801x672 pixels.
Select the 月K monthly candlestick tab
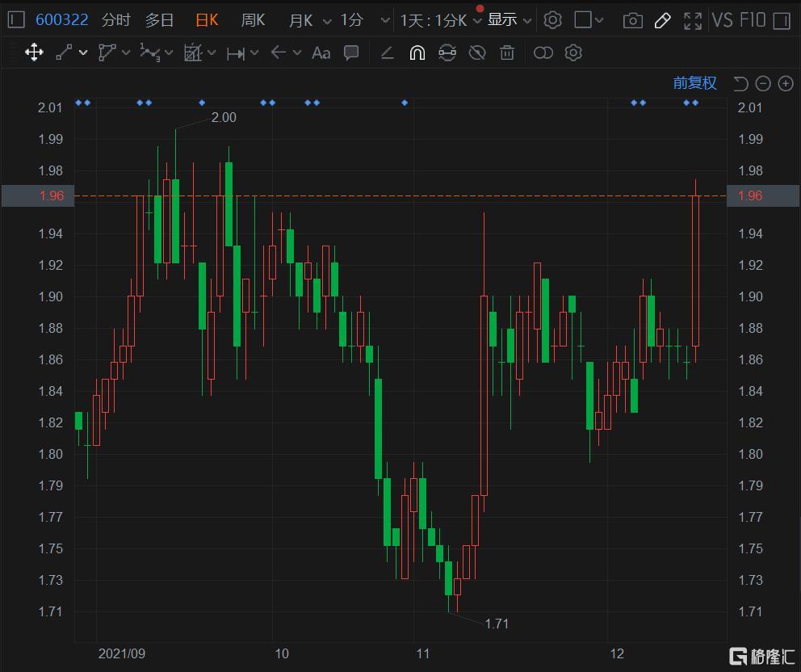tap(300, 20)
